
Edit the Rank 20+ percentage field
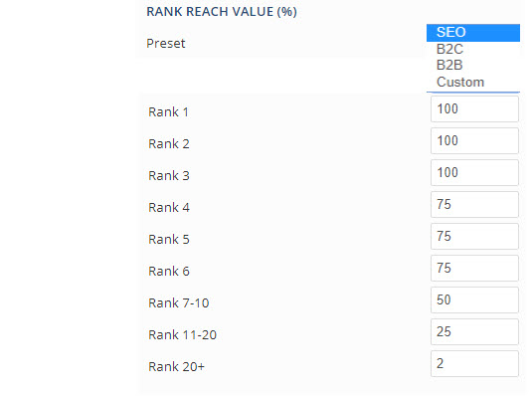click(x=474, y=364)
